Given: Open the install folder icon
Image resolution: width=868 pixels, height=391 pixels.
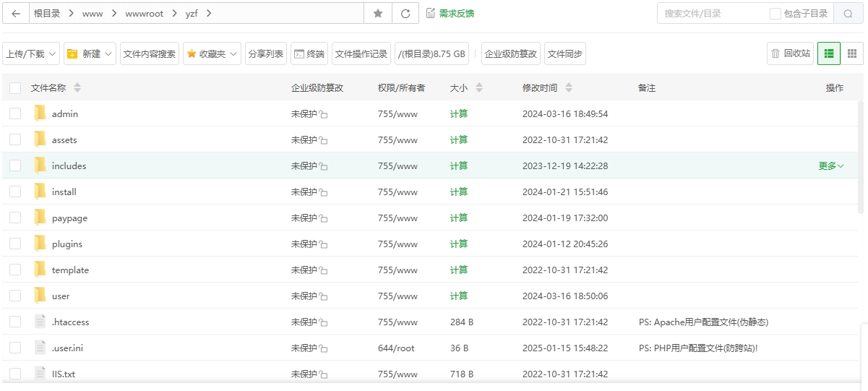Looking at the screenshot, I should 40,192.
